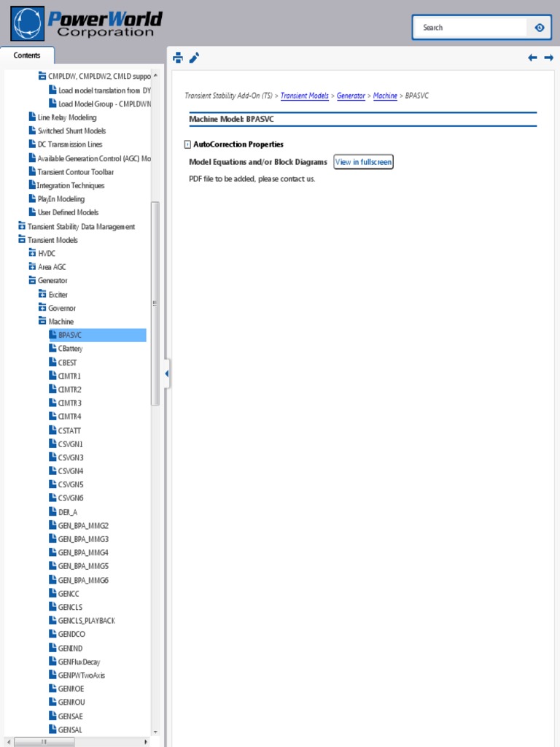The height and width of the screenshot is (747, 560).
Task: Click the Transient Models breadcrumb link
Action: point(304,96)
